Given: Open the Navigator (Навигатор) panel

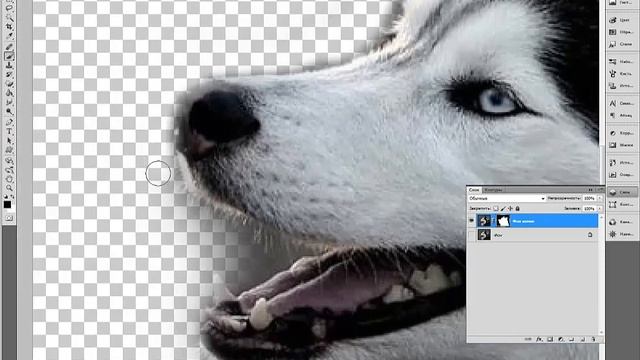Looking at the screenshot, I should pyautogui.click(x=622, y=234).
